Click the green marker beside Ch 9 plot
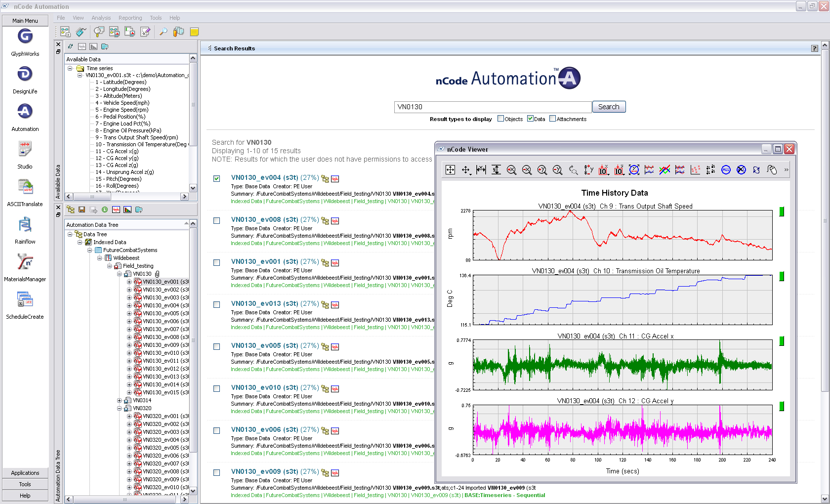The height and width of the screenshot is (504, 830). pos(782,211)
